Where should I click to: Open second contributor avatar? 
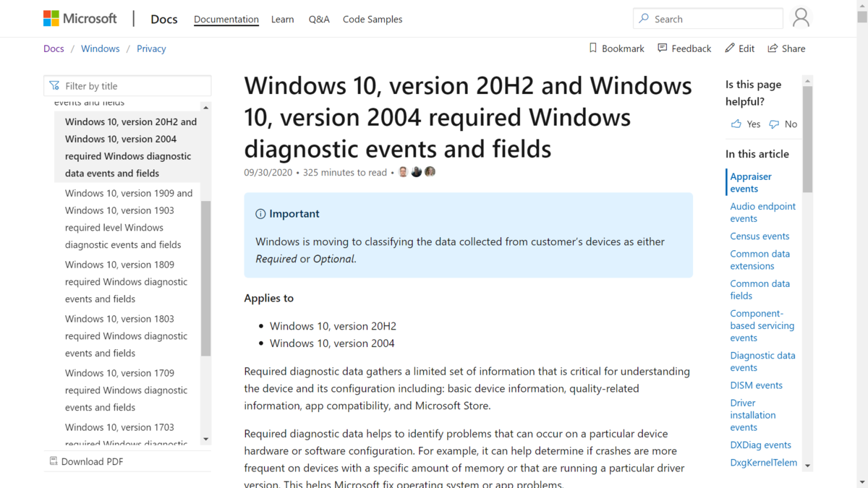(417, 172)
